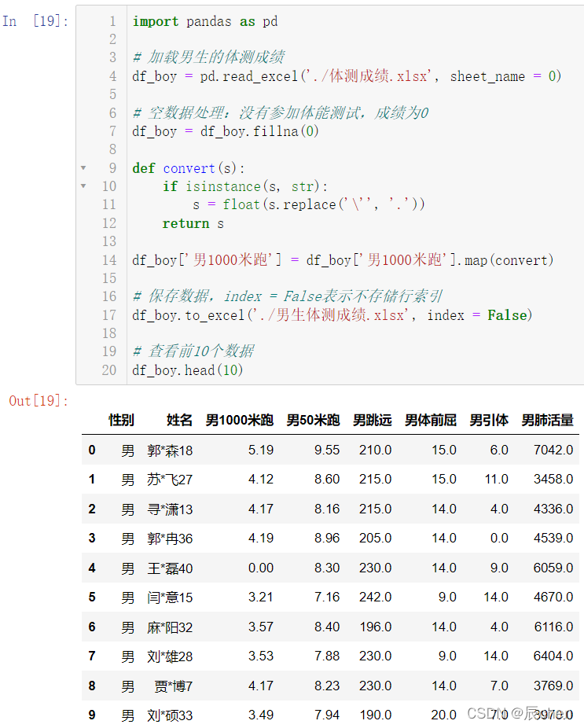Collapse the def convert code fold arrow

(x=83, y=168)
